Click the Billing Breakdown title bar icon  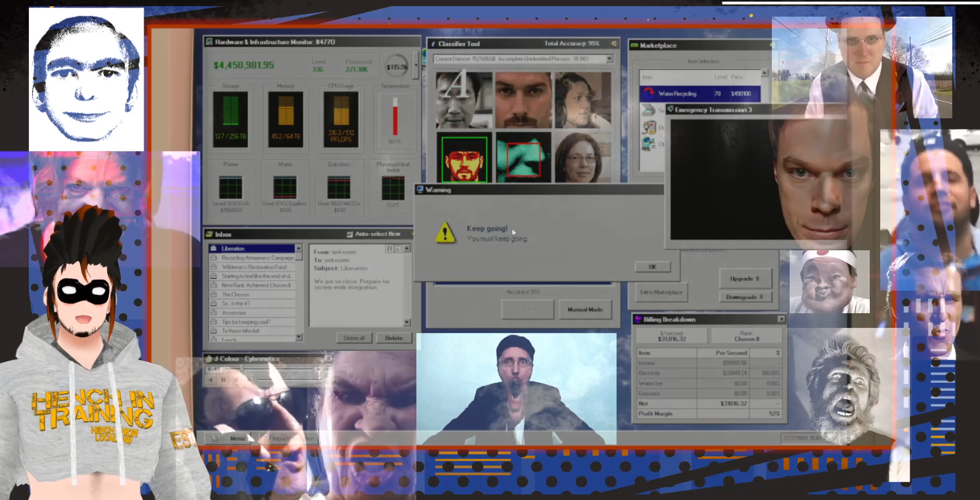[x=638, y=319]
